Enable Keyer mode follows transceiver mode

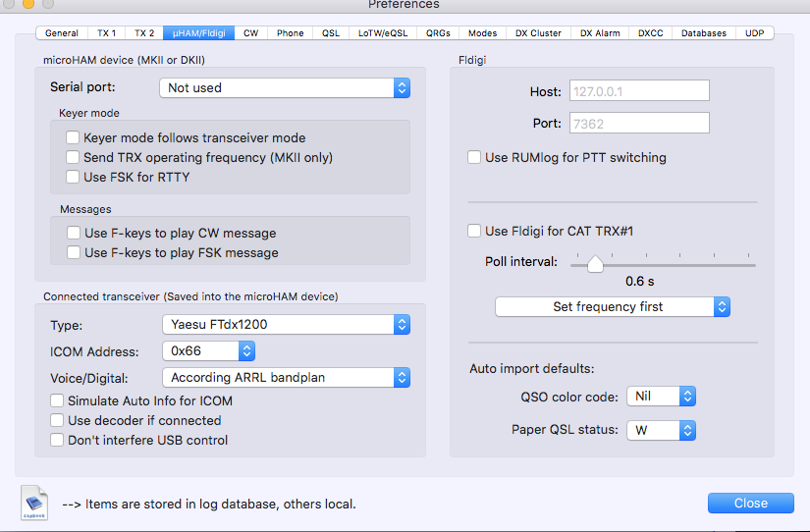[x=73, y=138]
